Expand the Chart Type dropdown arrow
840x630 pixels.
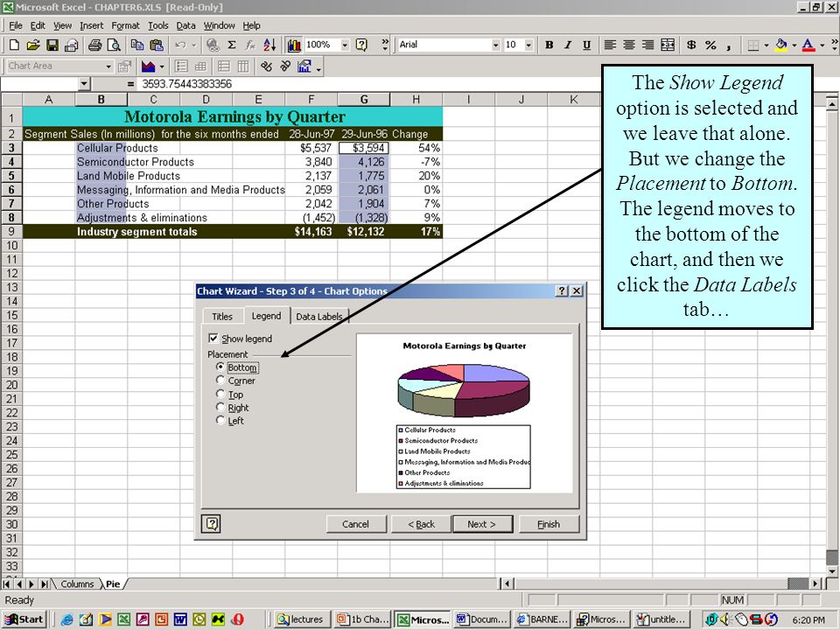click(x=162, y=66)
